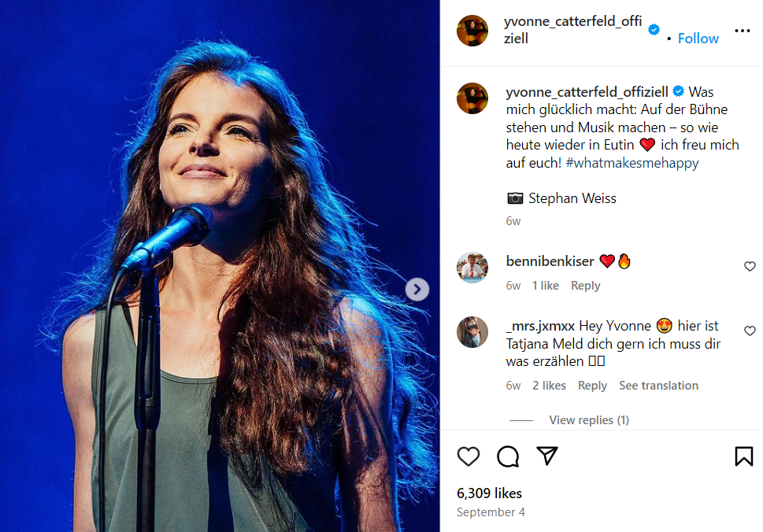Go to next photo with arrow
Image resolution: width=763 pixels, height=532 pixels.
(417, 290)
